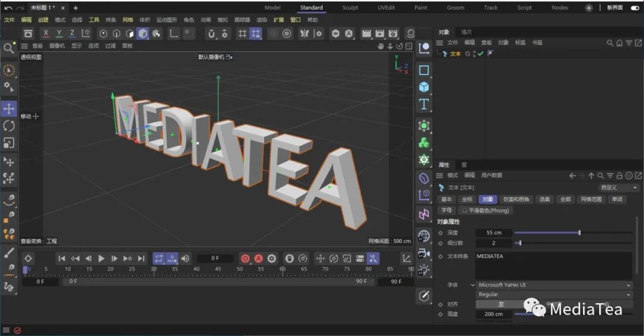The width and height of the screenshot is (644, 336).
Task: Open the 自定义 dropdown in Attributes
Action: click(618, 187)
